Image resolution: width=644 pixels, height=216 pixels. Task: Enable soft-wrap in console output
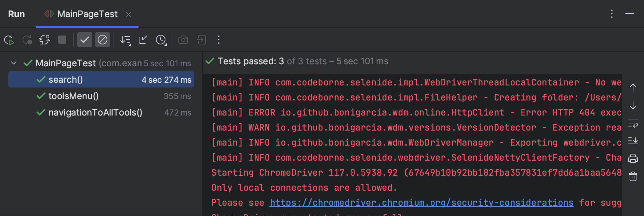coord(633,124)
